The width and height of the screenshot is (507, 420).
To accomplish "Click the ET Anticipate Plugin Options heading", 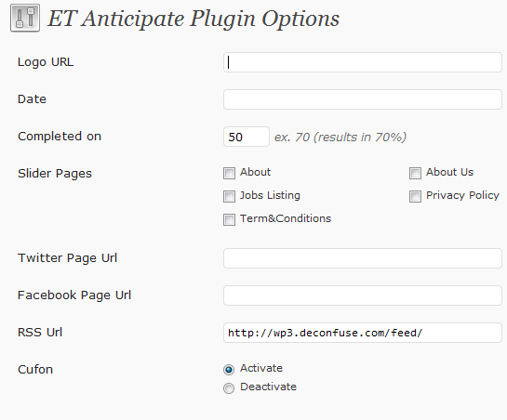I will [193, 19].
